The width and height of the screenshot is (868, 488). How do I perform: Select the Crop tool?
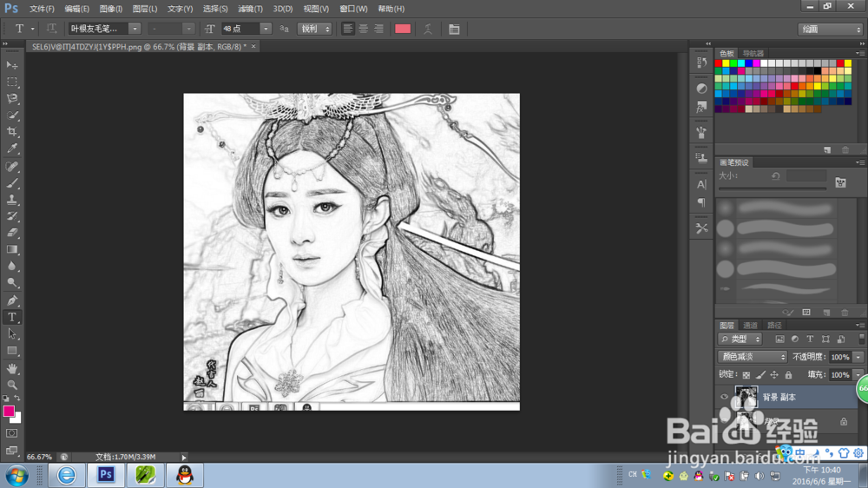[x=11, y=132]
